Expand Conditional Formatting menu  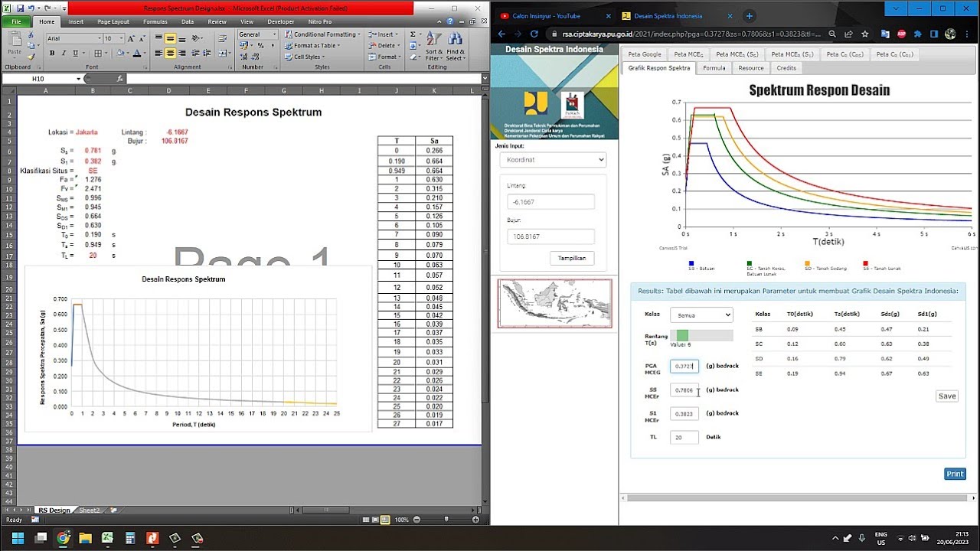click(x=322, y=34)
